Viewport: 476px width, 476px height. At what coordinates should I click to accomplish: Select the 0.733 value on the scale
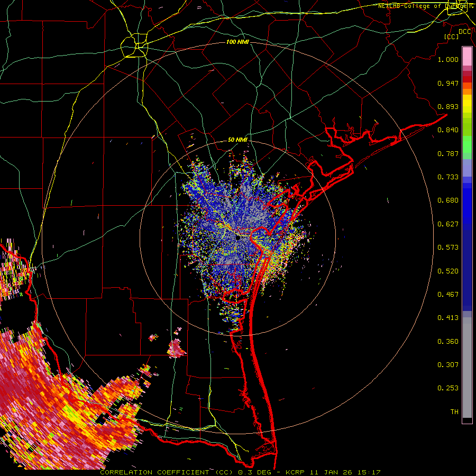coord(448,177)
